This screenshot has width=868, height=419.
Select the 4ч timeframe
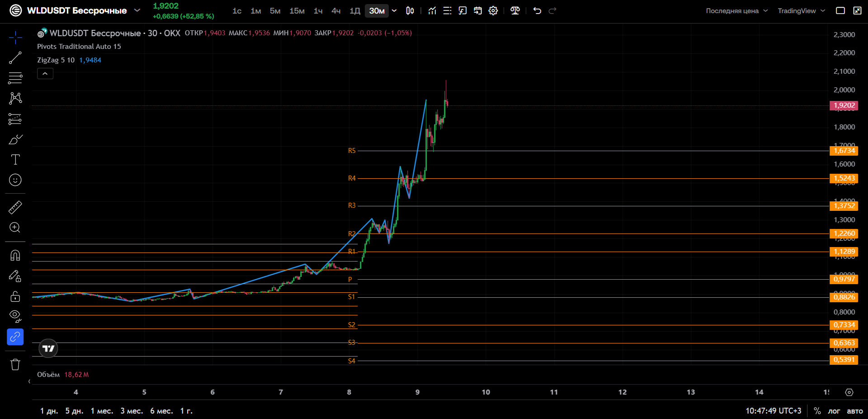[336, 10]
